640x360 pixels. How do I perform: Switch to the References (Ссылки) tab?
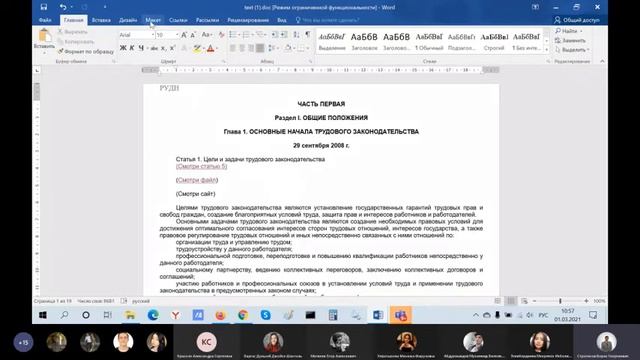[178, 20]
